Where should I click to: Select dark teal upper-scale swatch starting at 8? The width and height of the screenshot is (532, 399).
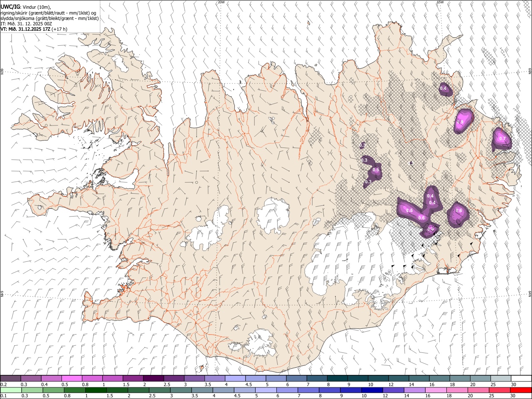coord(337,378)
